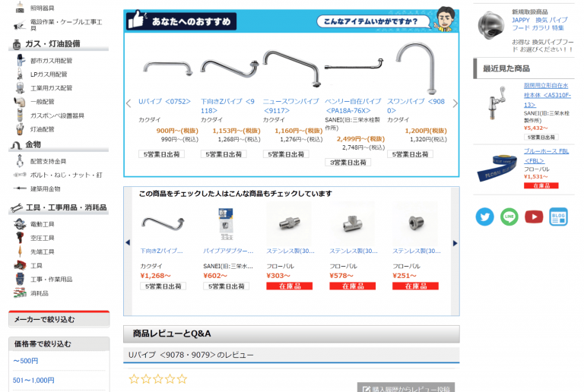This screenshot has height=392, width=584.
Task: Click the ¥251 ステンレス製 bushing image
Action: coord(415,223)
